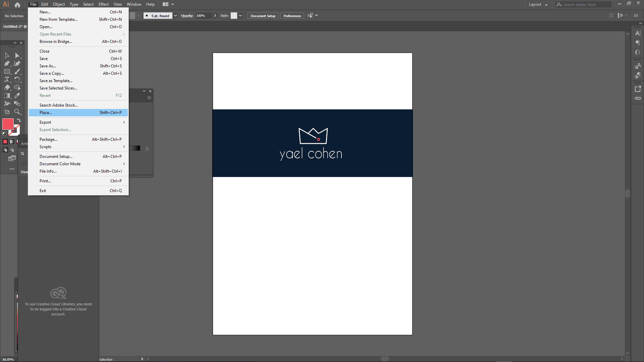644x362 pixels.
Task: Switch to Gradient fill mode
Action: (x=12, y=142)
